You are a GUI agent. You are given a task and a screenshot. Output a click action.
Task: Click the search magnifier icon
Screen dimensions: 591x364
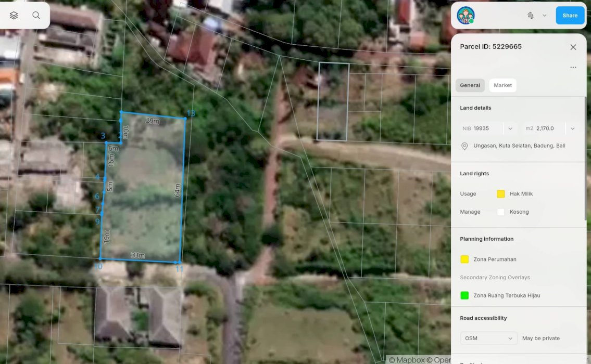36,16
